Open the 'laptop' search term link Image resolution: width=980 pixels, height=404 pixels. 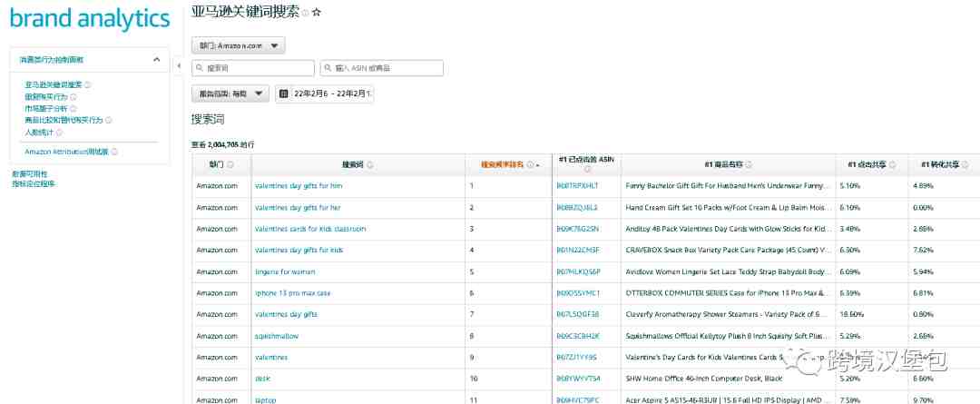(266, 400)
